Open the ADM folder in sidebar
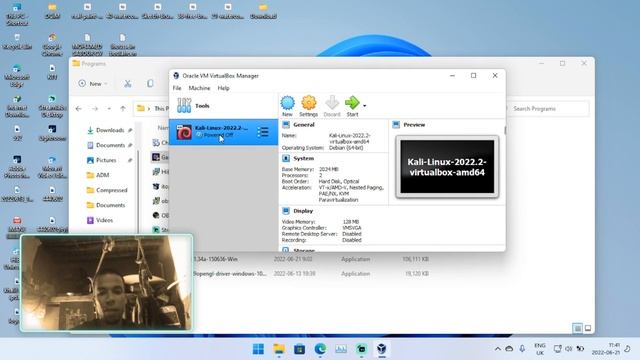The image size is (640, 360). pos(102,175)
